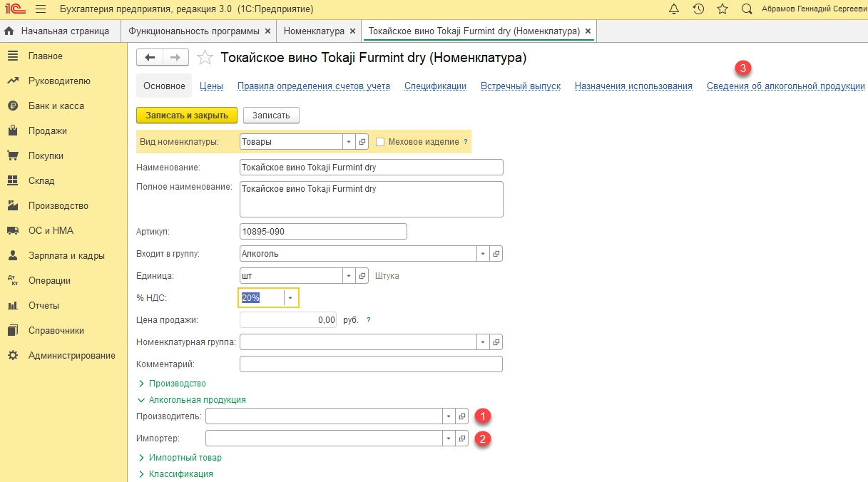Switch to Номенклатура tab

point(314,31)
